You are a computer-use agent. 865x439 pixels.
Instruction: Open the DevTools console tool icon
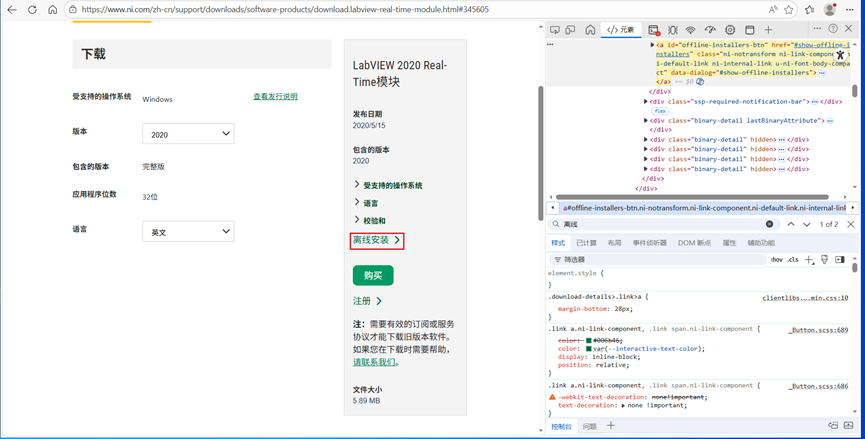tap(653, 30)
